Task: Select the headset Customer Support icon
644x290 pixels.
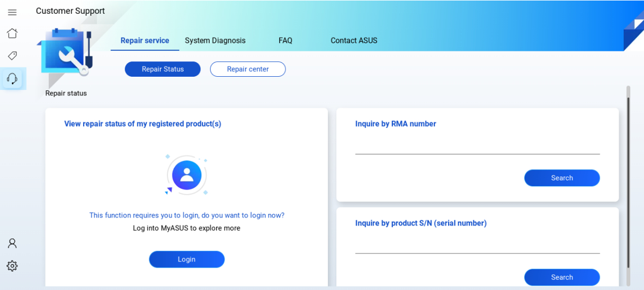Action: (x=12, y=78)
